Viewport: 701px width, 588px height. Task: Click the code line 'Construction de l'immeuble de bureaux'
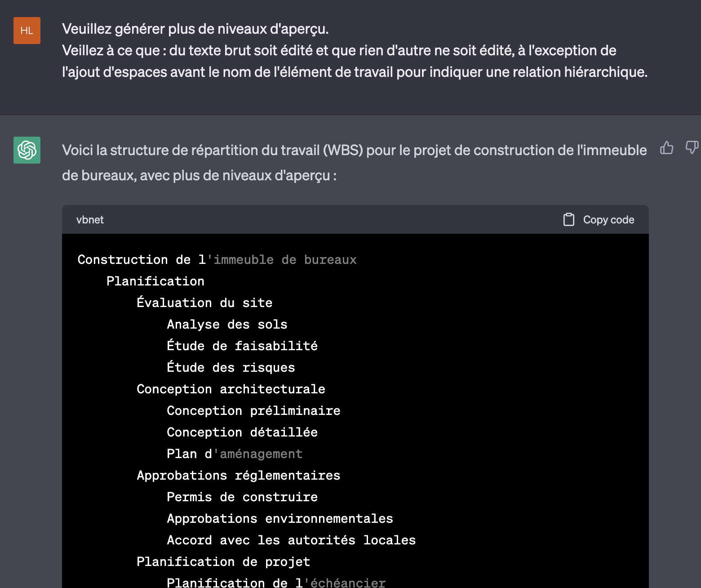coord(217,260)
